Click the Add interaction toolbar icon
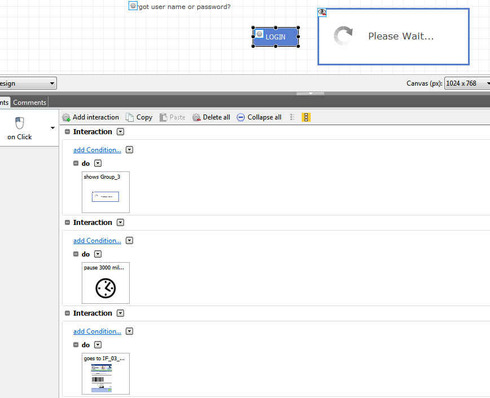This screenshot has width=490, height=398. (x=66, y=117)
